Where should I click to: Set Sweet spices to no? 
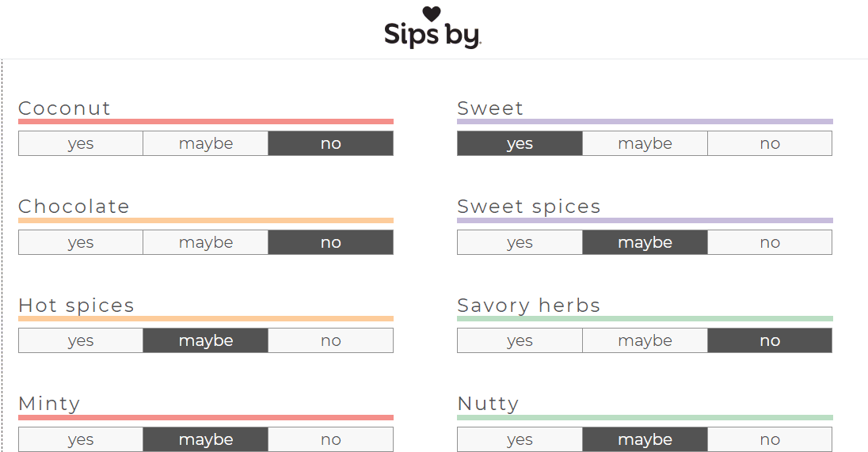770,242
